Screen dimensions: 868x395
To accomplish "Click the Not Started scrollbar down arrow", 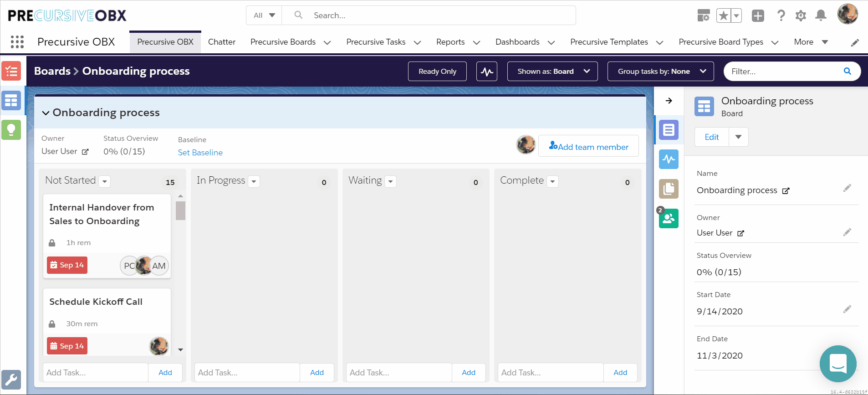I will tap(180, 350).
